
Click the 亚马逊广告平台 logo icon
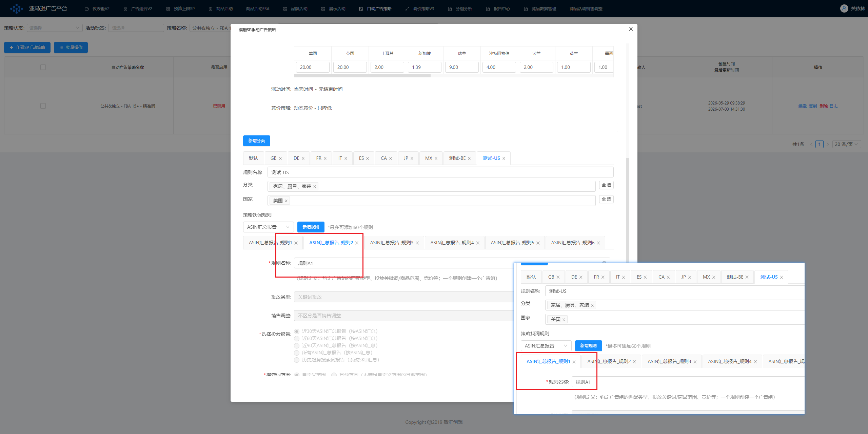(x=16, y=8)
